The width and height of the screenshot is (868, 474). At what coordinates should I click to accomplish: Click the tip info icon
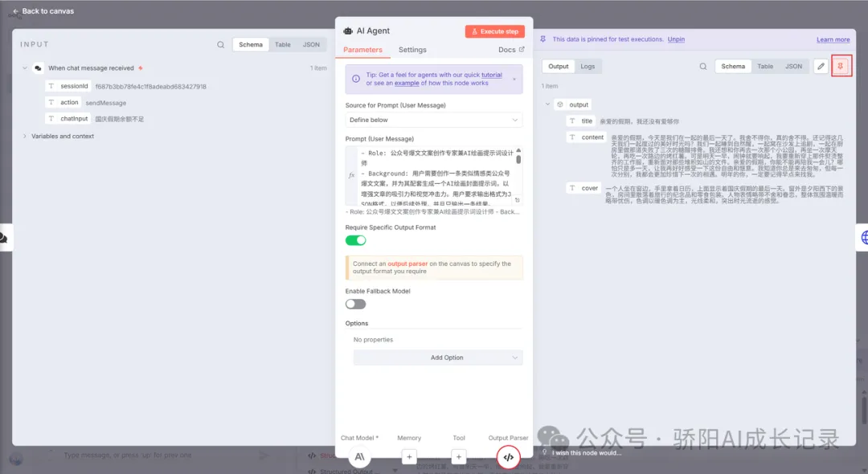click(356, 79)
